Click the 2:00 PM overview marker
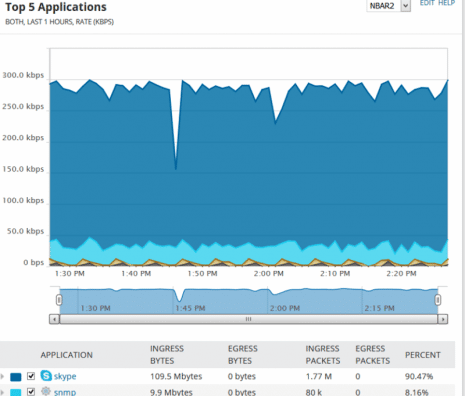 point(285,308)
